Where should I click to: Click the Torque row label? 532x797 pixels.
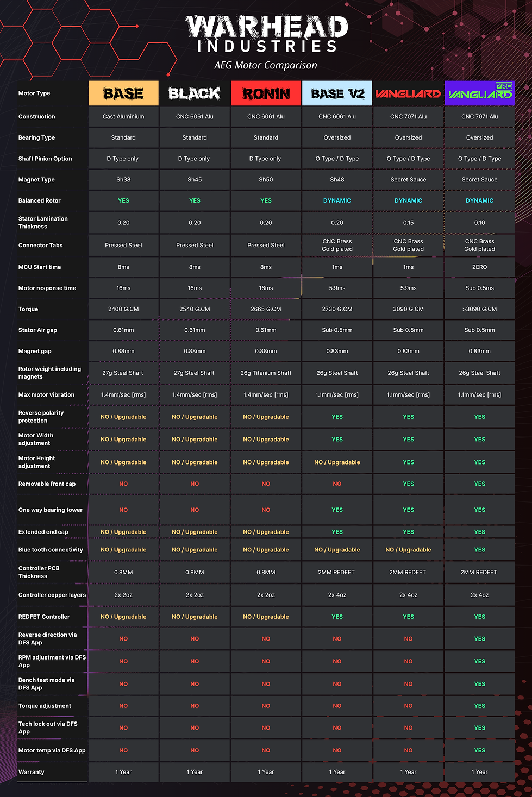point(28,309)
